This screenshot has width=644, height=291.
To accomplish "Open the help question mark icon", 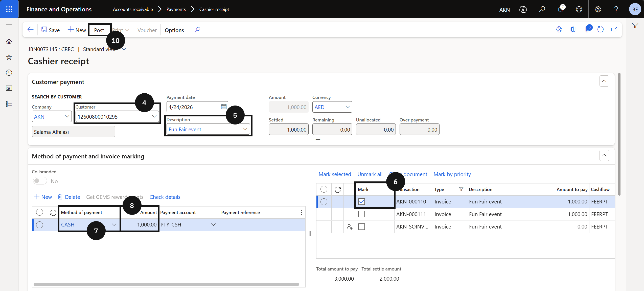I will click(x=616, y=9).
